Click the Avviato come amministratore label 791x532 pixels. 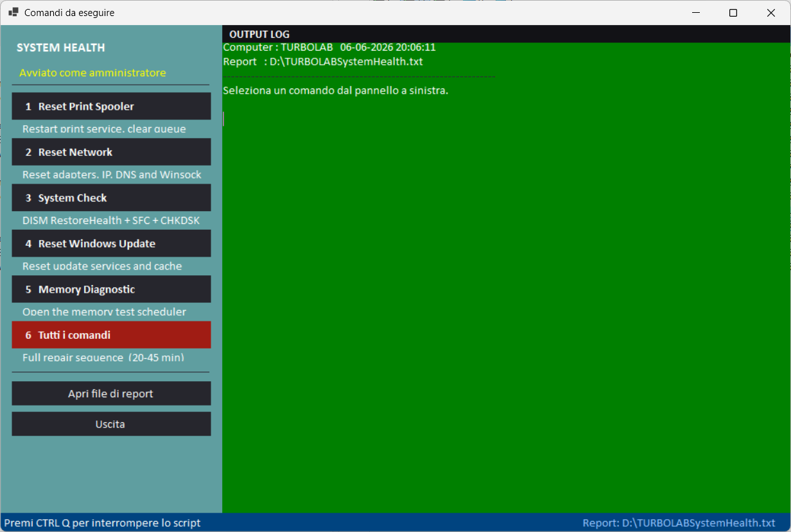pyautogui.click(x=92, y=73)
